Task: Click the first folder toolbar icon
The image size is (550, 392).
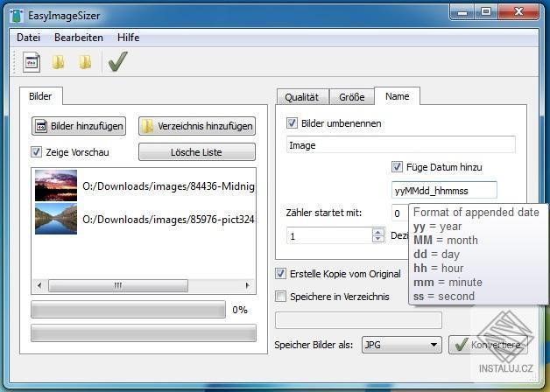Action: [x=58, y=62]
